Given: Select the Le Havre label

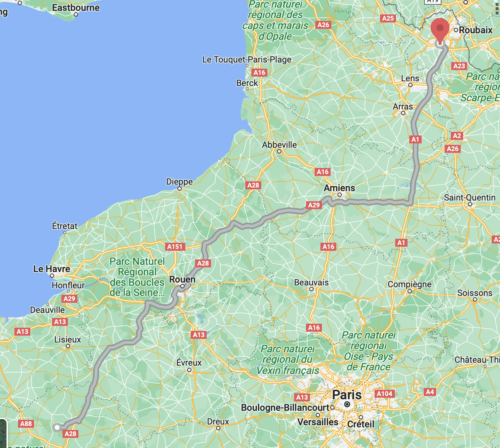Looking at the screenshot, I should pos(52,269).
